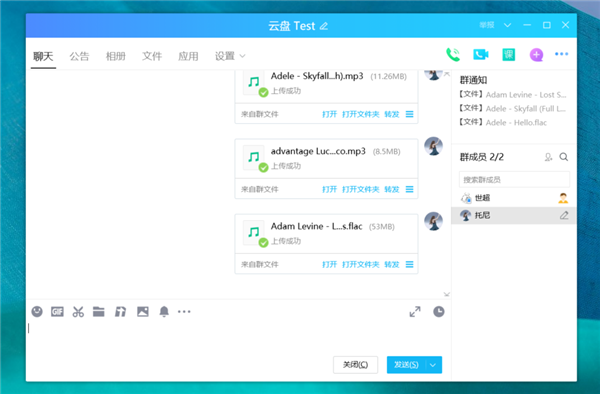Switch to the 公告 tab
This screenshot has height=394, width=600.
click(79, 56)
